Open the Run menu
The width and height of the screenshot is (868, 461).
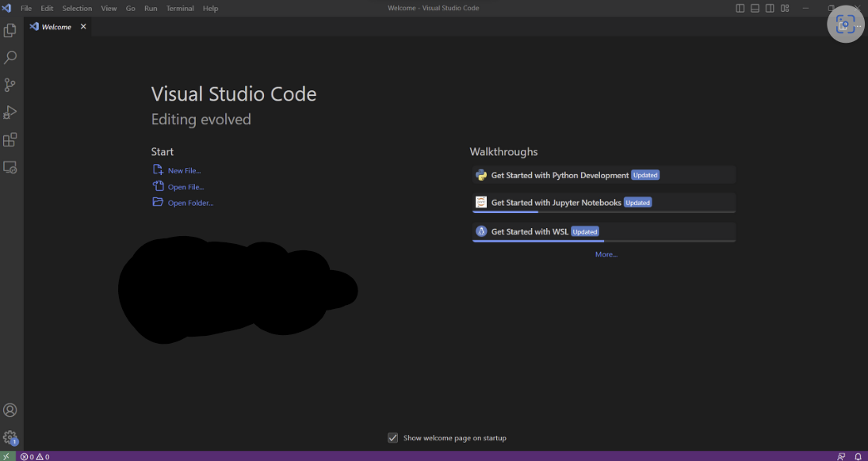(x=151, y=8)
